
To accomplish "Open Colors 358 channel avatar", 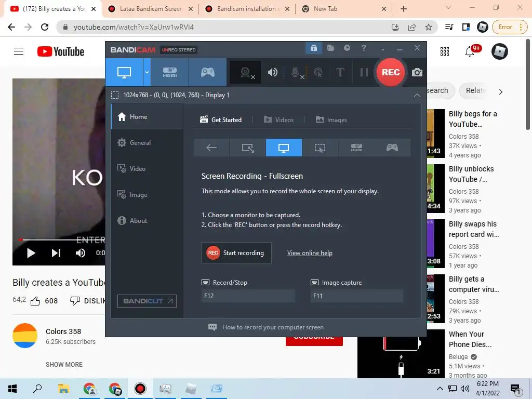I will (25, 336).
